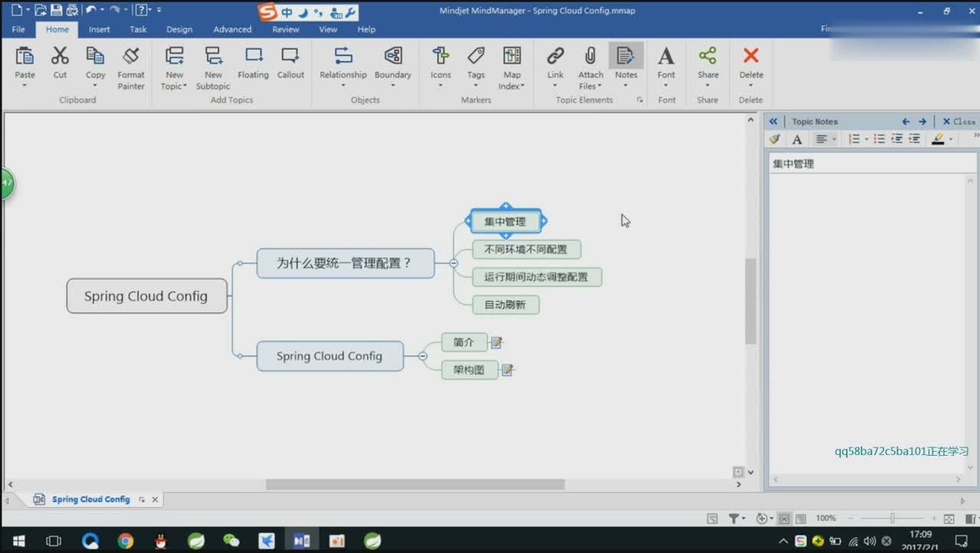
Task: Switch to the View tab
Action: 328,29
